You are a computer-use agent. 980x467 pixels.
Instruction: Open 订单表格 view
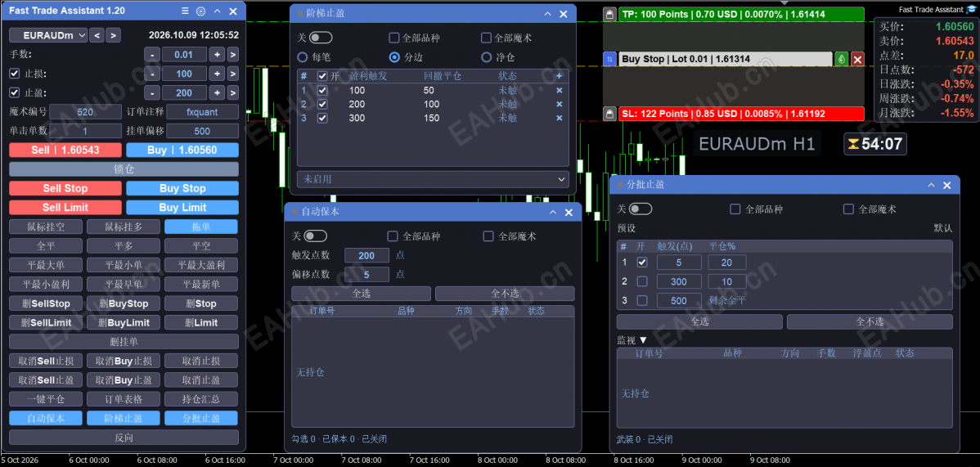124,399
